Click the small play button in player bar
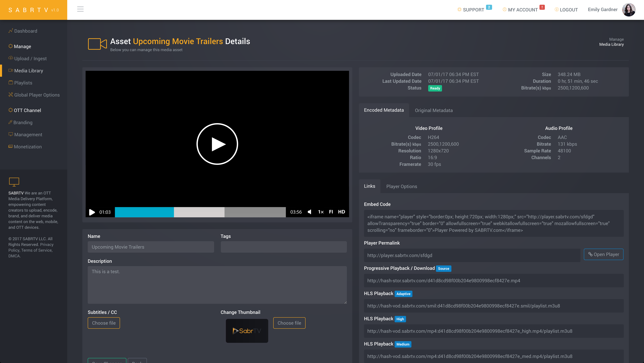This screenshot has width=644, height=363. 92,212
